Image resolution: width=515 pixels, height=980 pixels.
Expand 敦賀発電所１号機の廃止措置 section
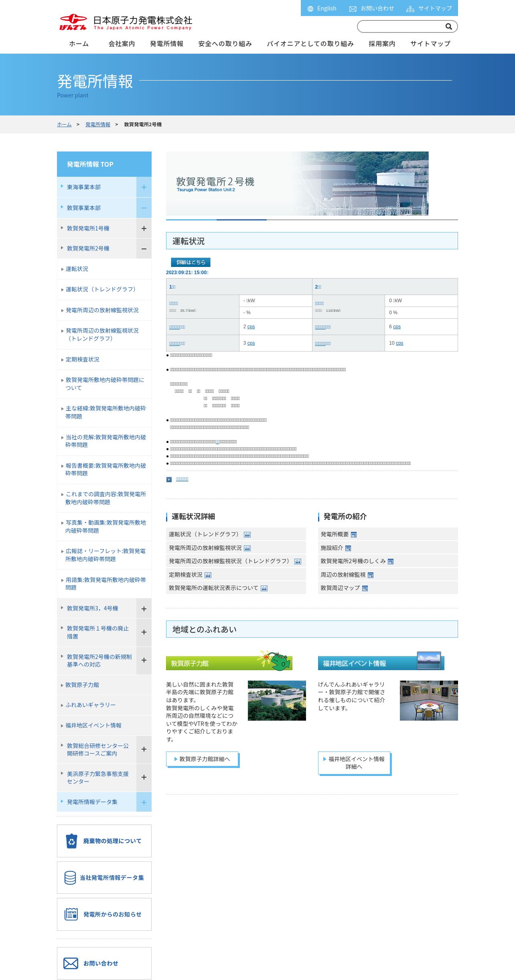pos(144,632)
